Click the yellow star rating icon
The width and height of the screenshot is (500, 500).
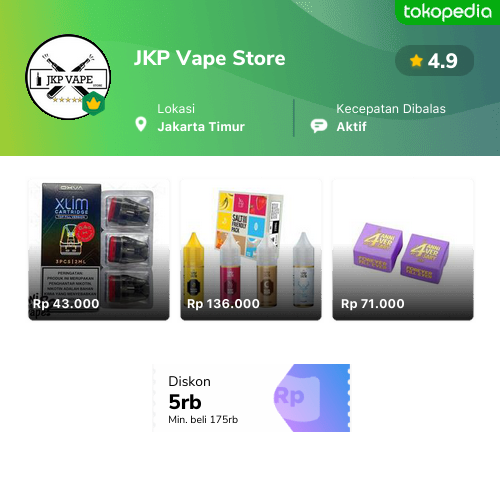click(x=416, y=61)
